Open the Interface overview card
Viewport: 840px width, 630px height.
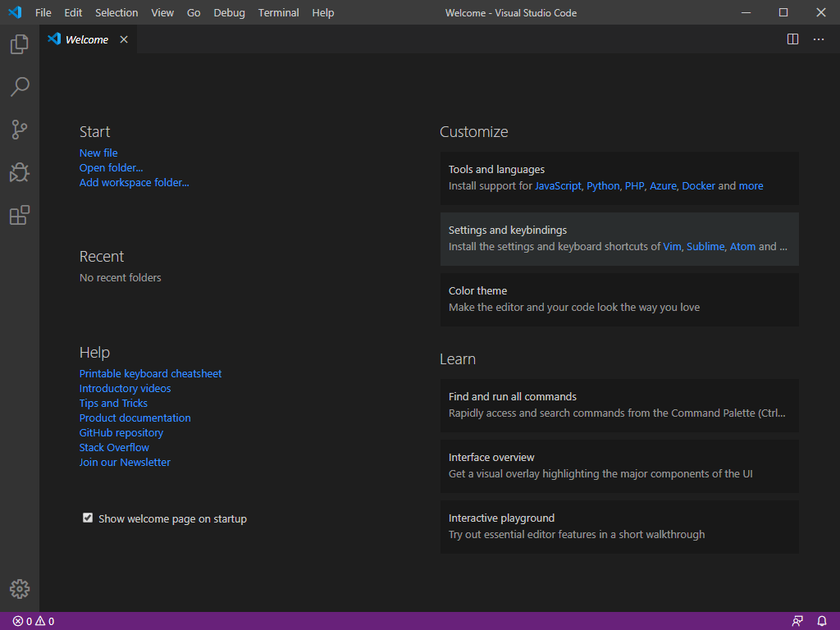(619, 466)
